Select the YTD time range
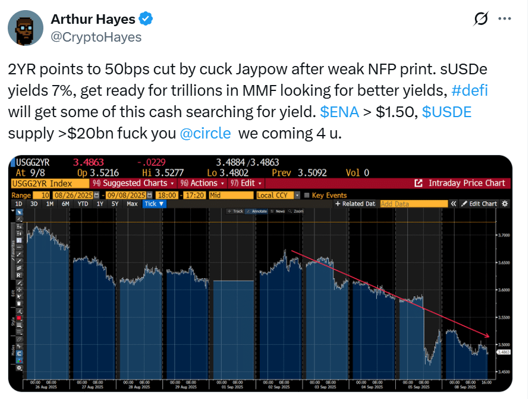The height and width of the screenshot is (399, 532). (82, 204)
